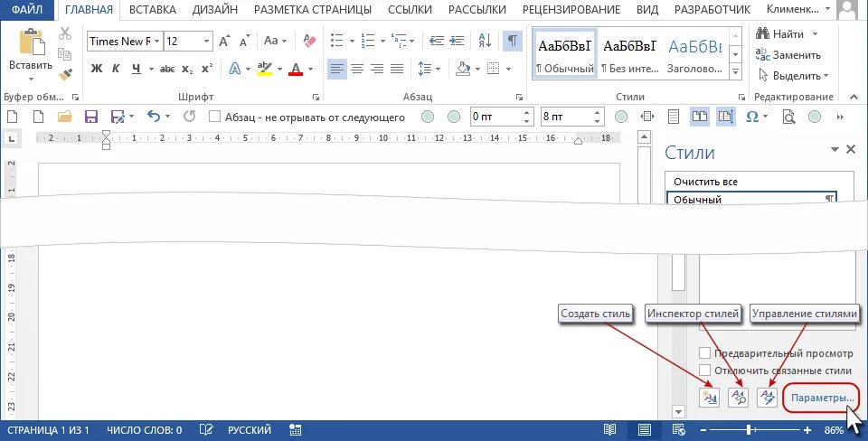Screen dimensions: 868x441
Task: Apply the Заголовок style from gallery
Action: point(694,55)
